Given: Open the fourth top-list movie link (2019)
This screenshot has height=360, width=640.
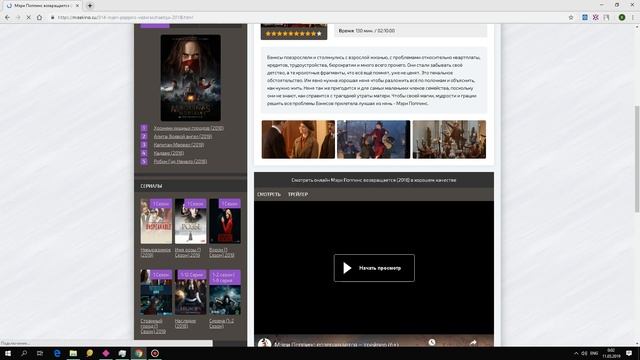Looking at the screenshot, I should click(x=169, y=153).
